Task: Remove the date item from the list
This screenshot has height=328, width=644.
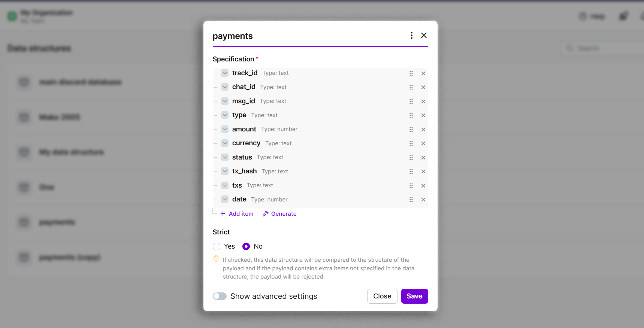Action: coord(423,200)
